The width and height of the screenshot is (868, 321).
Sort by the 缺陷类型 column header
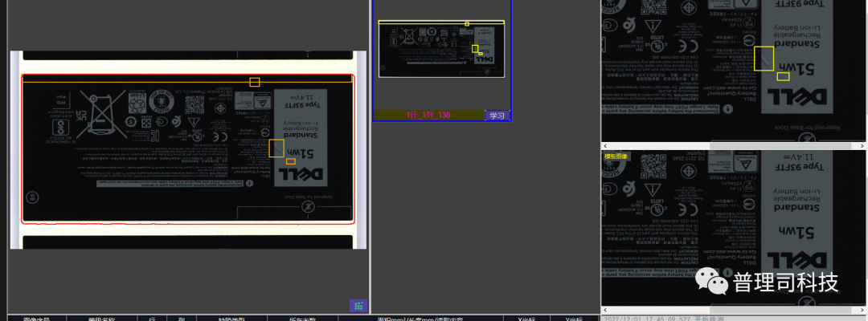(x=231, y=319)
